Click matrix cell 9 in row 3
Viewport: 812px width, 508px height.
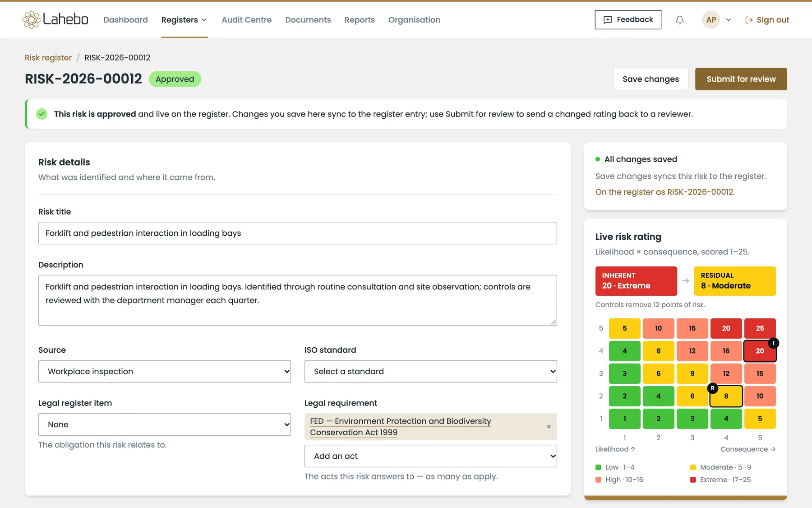pyautogui.click(x=692, y=373)
